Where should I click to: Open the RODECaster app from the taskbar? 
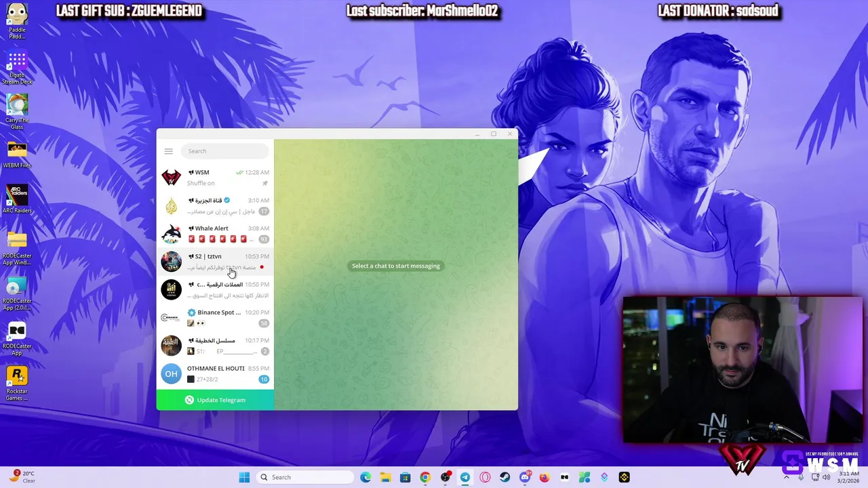564,477
